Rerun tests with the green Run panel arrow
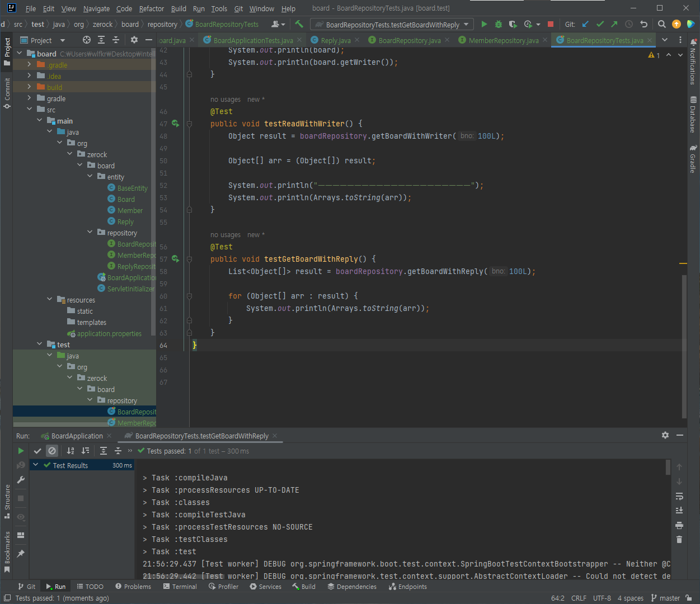This screenshot has width=700, height=604. pyautogui.click(x=21, y=451)
